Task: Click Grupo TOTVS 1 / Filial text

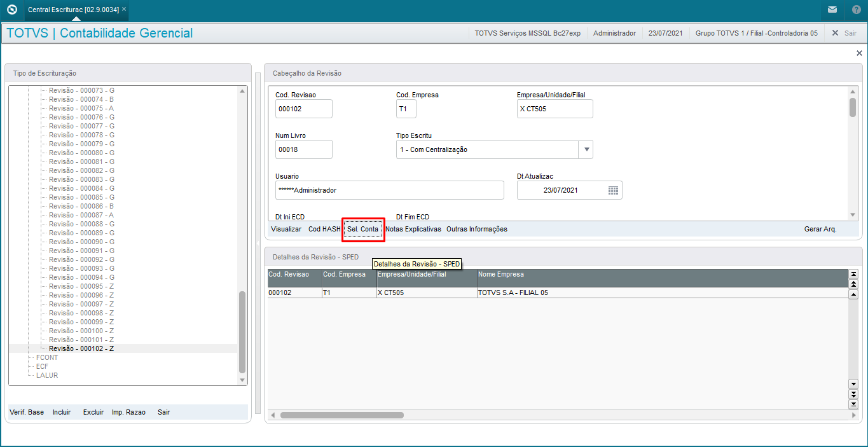Action: (757, 33)
